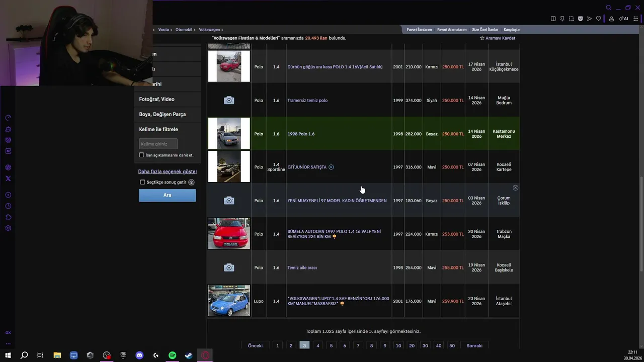
Task: Expand Boya, Değişen Parça filter section
Action: (168, 114)
